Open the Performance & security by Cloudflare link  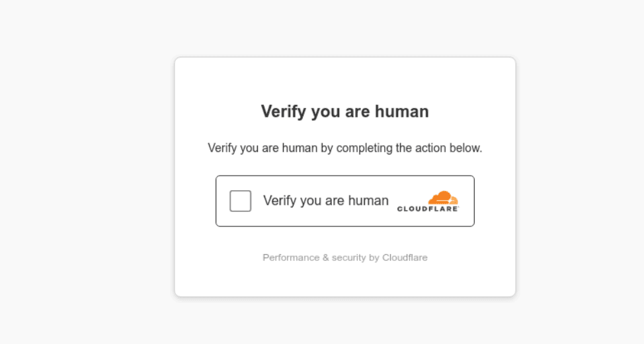344,258
